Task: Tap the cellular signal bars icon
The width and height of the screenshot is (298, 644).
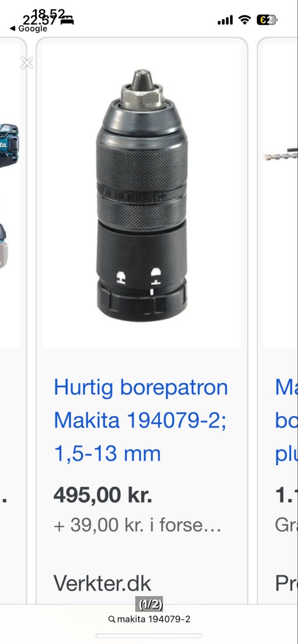Action: [225, 20]
